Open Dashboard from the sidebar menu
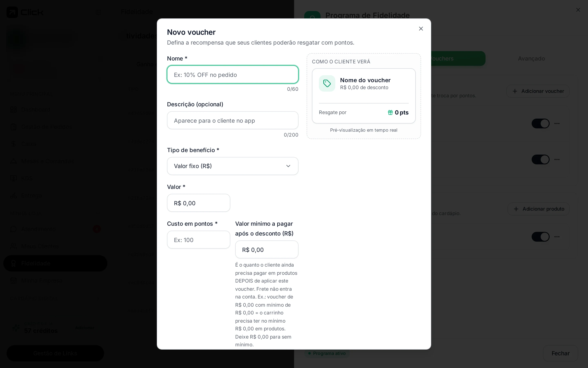This screenshot has height=368, width=588. pos(55,110)
